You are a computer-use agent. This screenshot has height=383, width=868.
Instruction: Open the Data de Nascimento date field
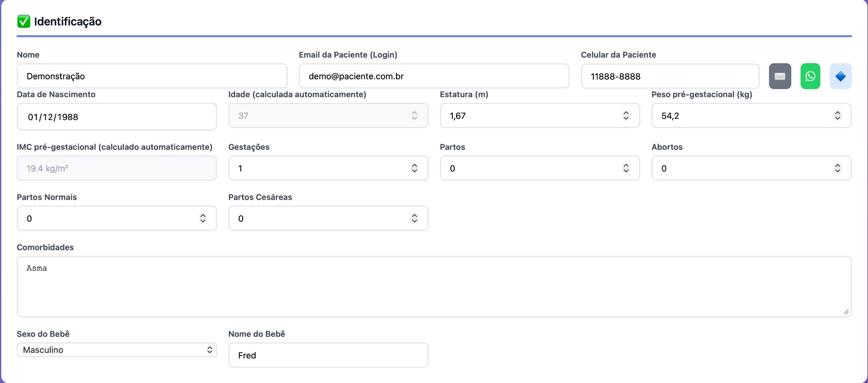[117, 117]
